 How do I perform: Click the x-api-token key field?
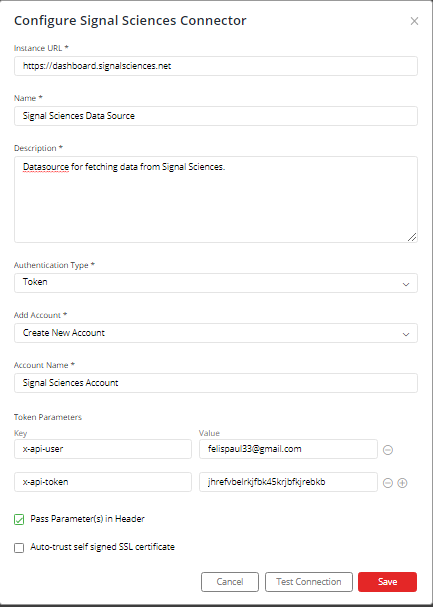click(x=103, y=482)
